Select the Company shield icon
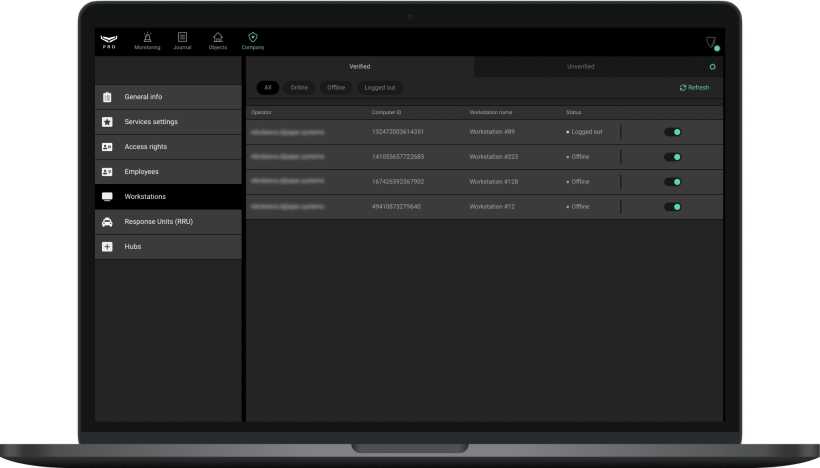This screenshot has width=820, height=468. (253, 39)
